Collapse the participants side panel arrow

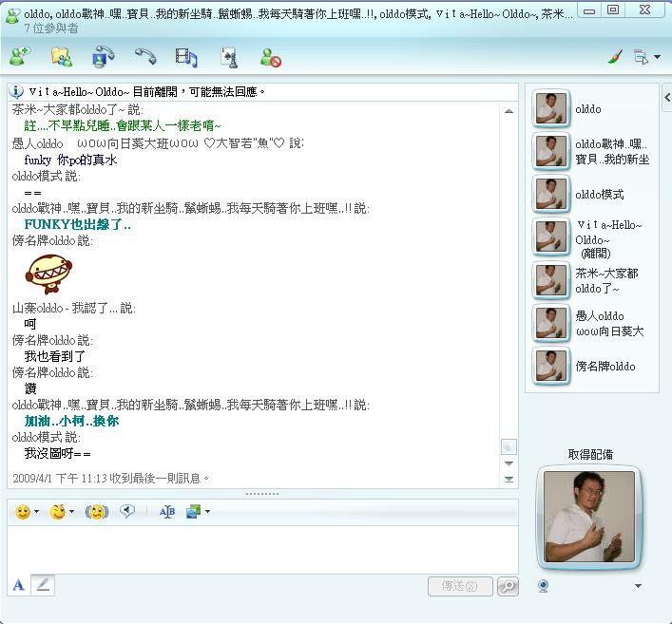coord(667,97)
